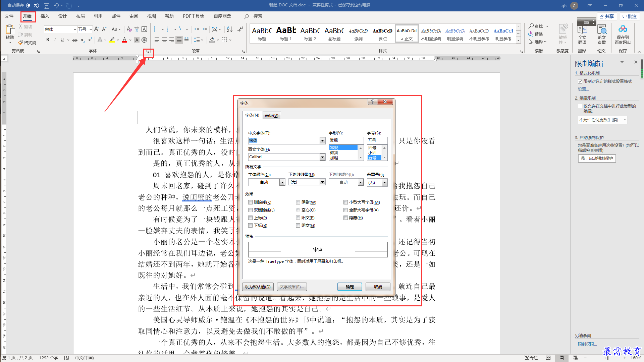The width and height of the screenshot is (644, 362).
Task: Open the 审阅 Review ribbon tab
Action: (133, 16)
